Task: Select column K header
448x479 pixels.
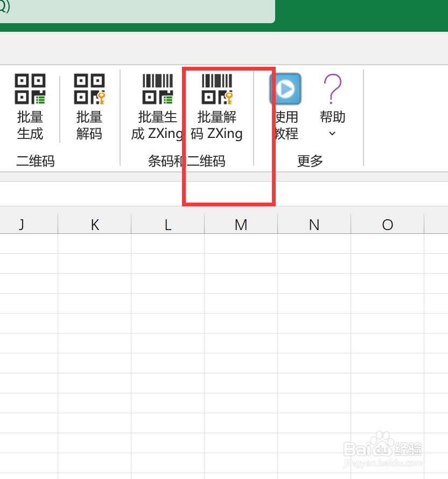Action: (95, 225)
